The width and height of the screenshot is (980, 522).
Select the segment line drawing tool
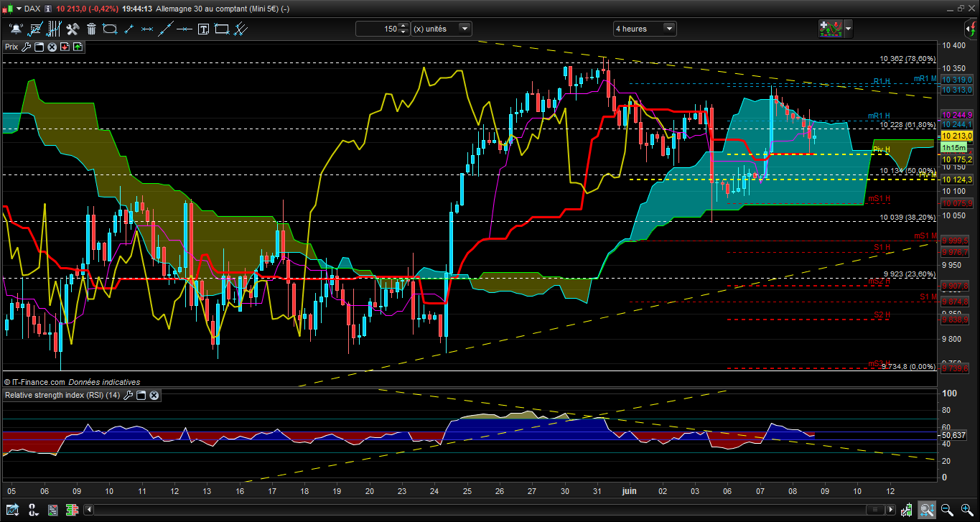pos(129,29)
